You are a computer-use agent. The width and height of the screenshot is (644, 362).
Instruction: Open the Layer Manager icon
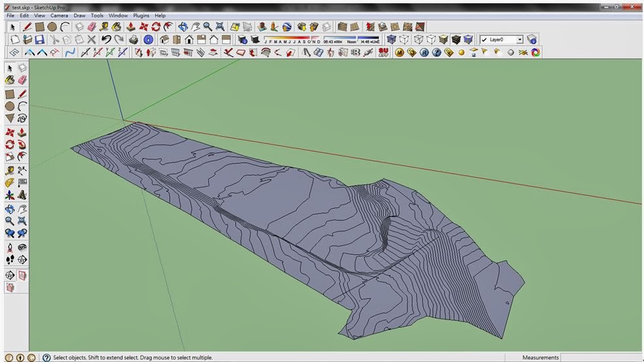532,39
